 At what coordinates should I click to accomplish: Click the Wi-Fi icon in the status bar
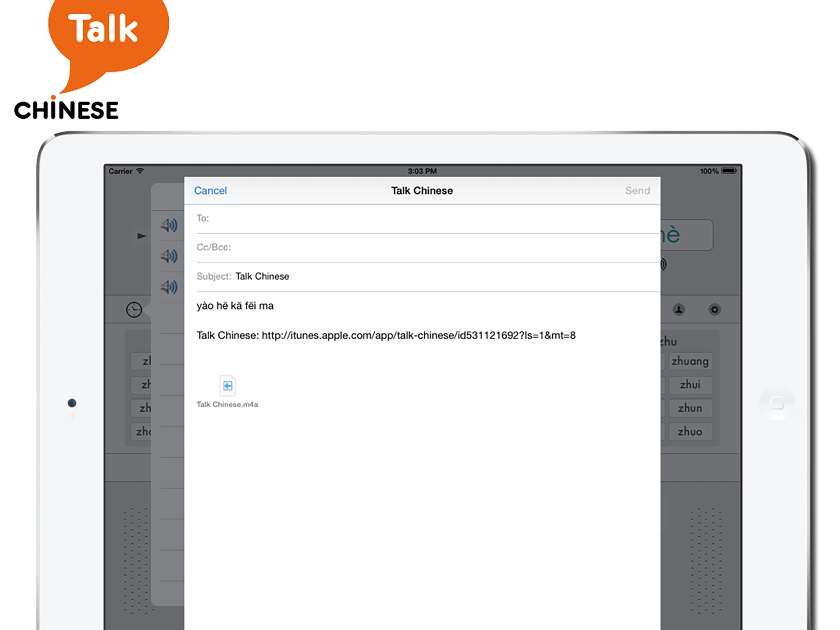[x=140, y=171]
